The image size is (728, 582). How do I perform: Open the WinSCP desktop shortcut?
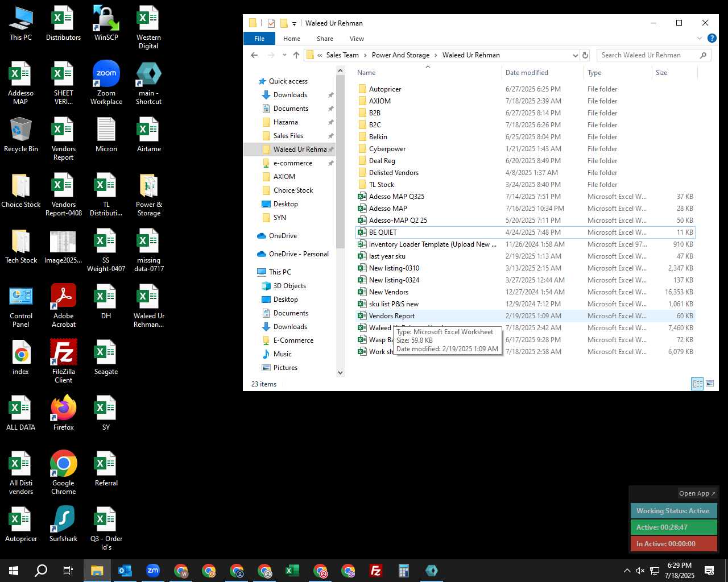point(106,24)
